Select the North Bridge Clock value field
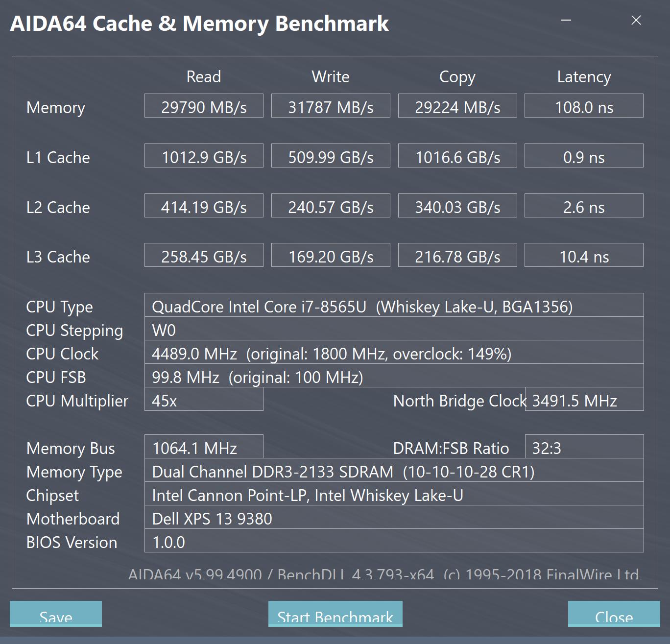 (583, 401)
